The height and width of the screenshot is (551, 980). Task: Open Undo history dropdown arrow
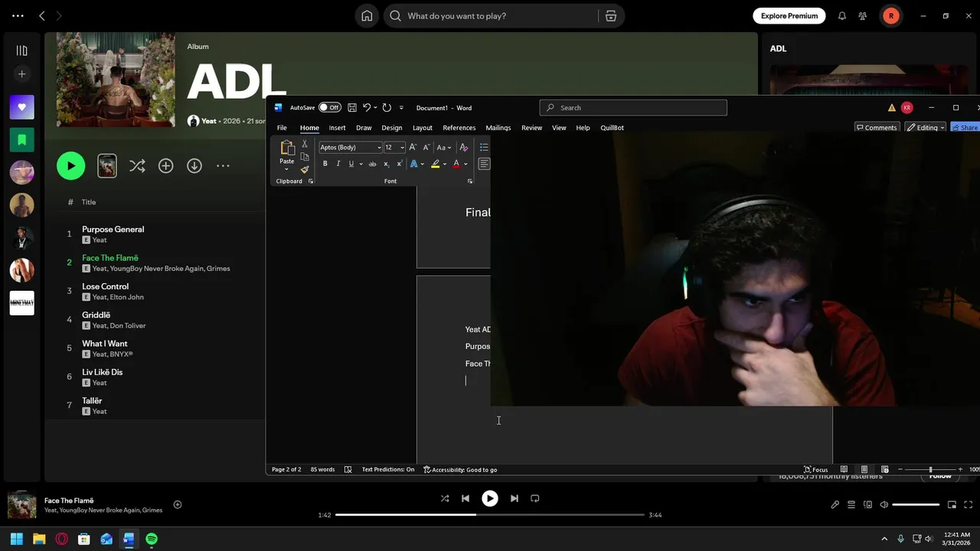(375, 108)
